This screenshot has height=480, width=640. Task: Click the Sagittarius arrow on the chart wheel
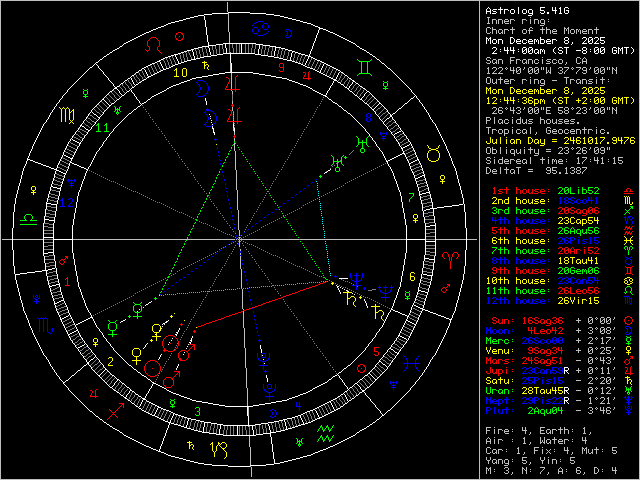116,409
